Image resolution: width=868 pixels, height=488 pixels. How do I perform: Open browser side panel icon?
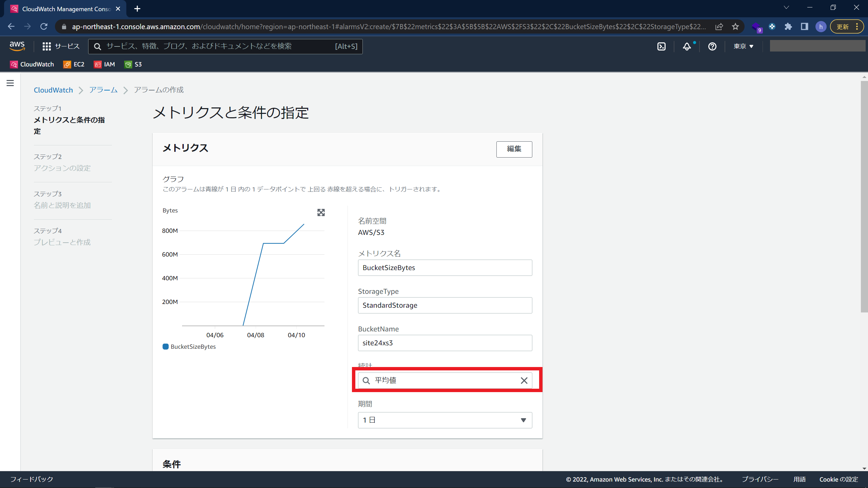(x=804, y=26)
